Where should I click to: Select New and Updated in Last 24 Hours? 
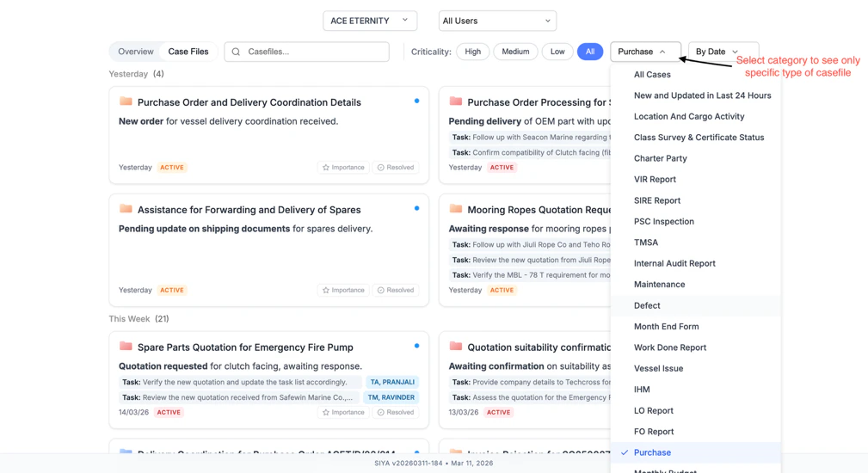coord(696,95)
